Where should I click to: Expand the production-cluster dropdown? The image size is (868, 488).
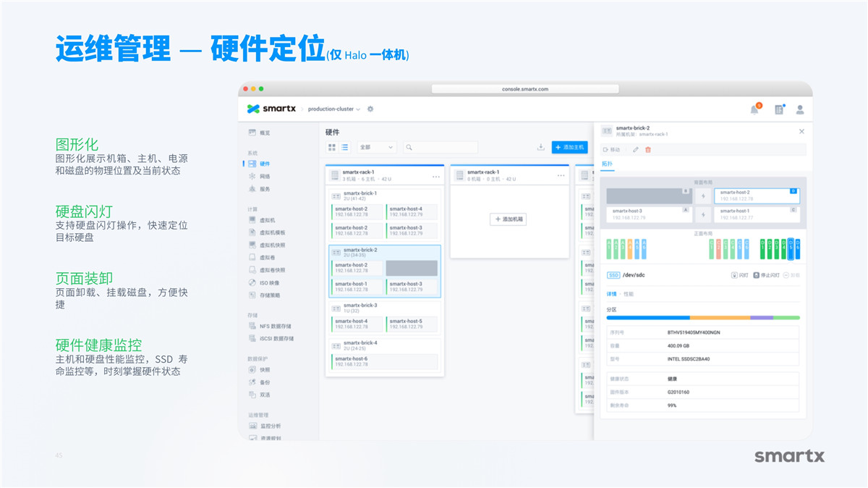[x=334, y=109]
